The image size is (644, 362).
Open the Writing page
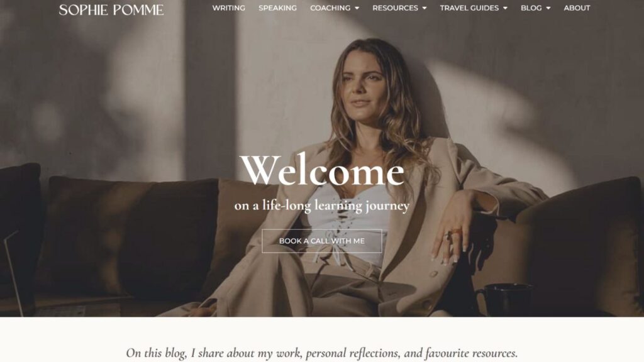pos(229,8)
